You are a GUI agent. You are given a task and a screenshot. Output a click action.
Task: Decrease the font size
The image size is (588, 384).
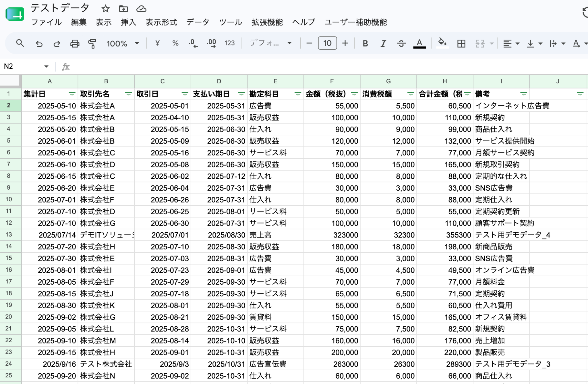click(309, 43)
